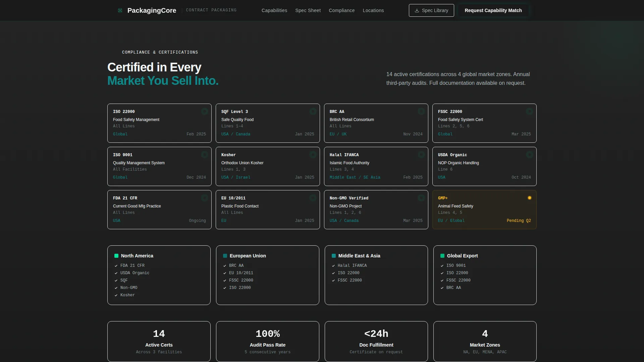The width and height of the screenshot is (644, 362).
Task: Click 'Non-GMO Project' on Non-GMO Verified card
Action: (345, 206)
